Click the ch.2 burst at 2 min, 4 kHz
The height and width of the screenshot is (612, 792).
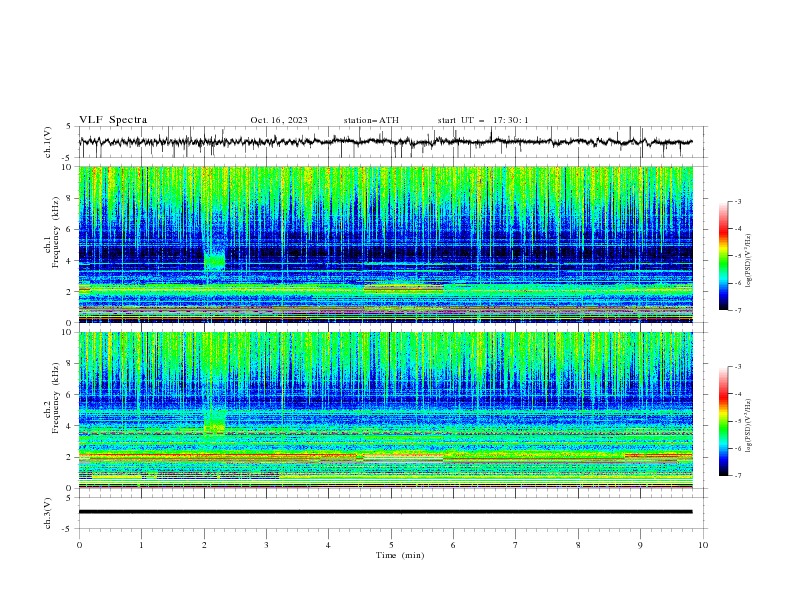215,421
